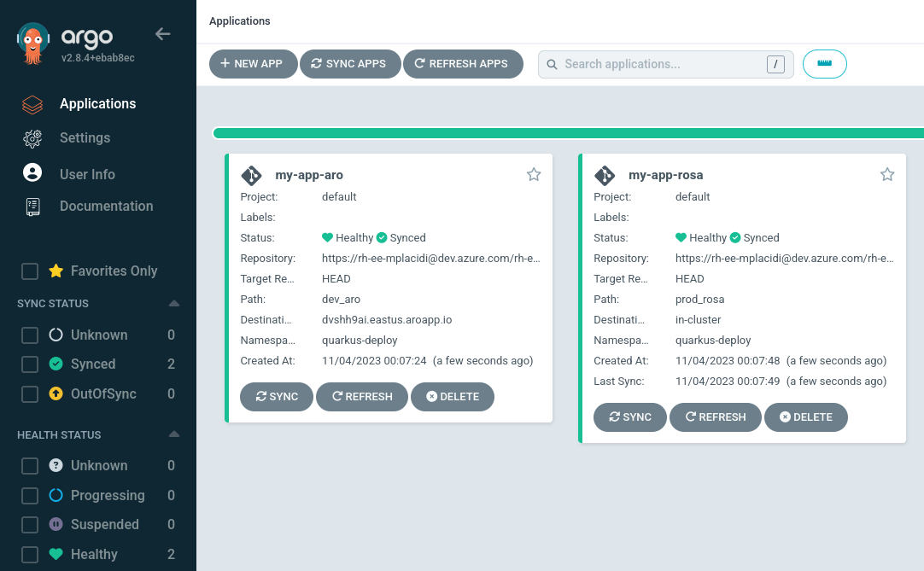Check the OutOfSync filter checkbox
The width and height of the screenshot is (924, 571).
click(30, 394)
